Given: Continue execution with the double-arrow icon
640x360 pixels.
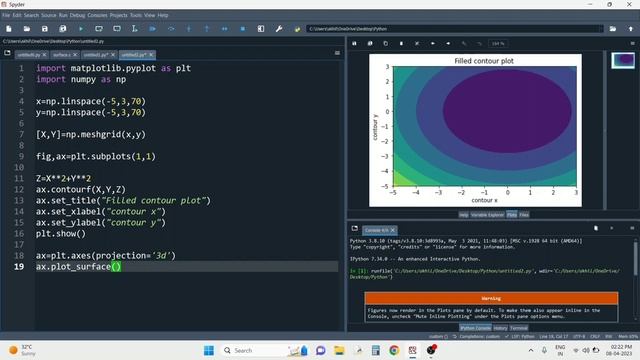Looking at the screenshot, I should [x=224, y=29].
